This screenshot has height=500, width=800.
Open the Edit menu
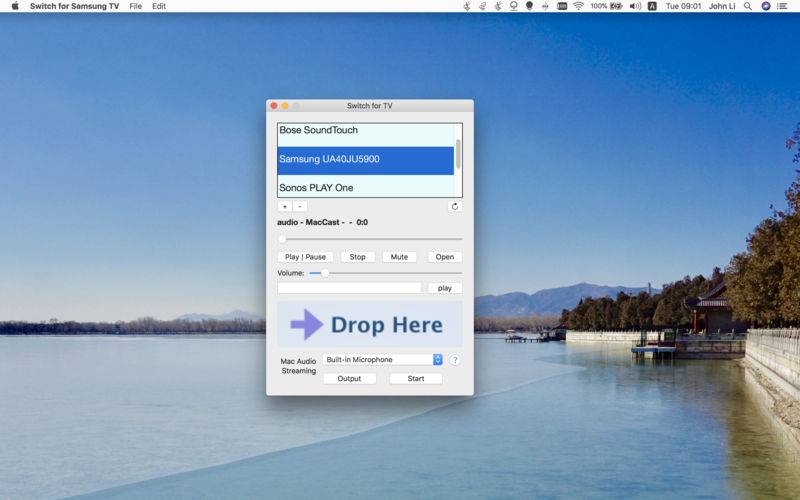pyautogui.click(x=159, y=6)
